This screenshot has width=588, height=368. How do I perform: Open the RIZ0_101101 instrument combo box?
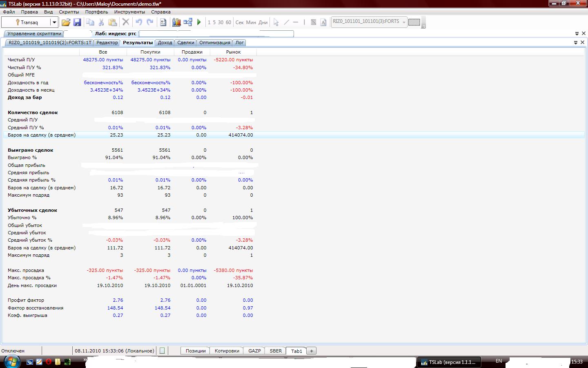pyautogui.click(x=369, y=22)
